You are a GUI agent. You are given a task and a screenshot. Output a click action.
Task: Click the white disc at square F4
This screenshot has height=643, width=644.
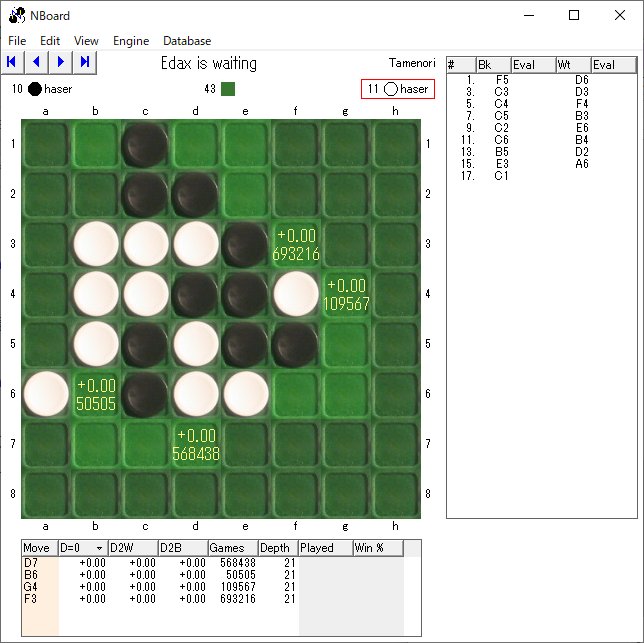click(x=296, y=294)
